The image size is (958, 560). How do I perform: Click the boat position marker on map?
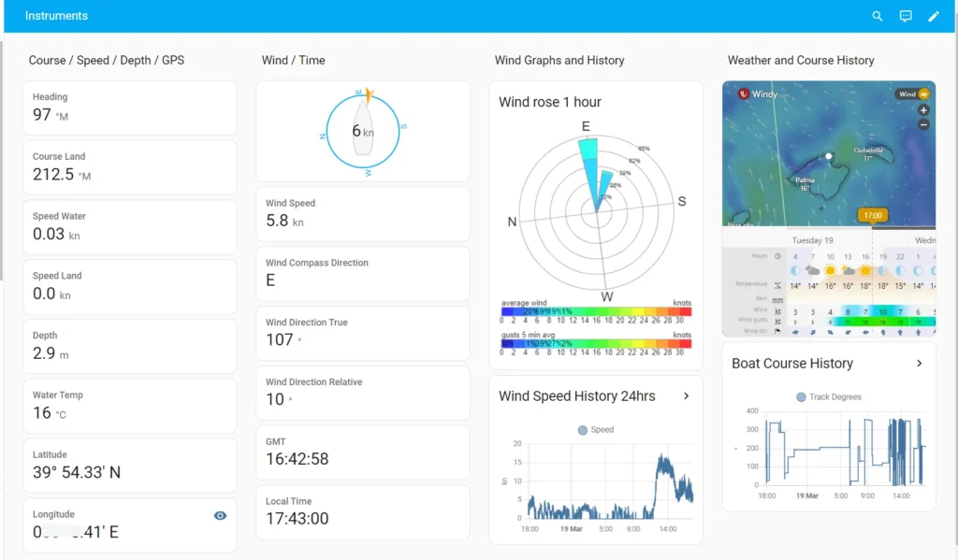(829, 156)
